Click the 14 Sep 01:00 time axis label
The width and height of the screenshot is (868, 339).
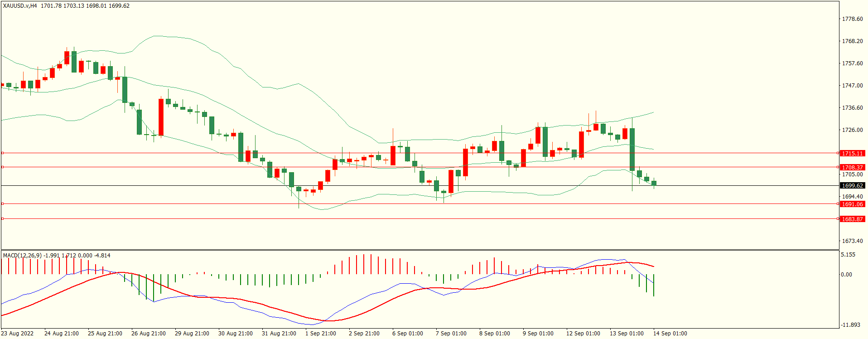click(670, 334)
